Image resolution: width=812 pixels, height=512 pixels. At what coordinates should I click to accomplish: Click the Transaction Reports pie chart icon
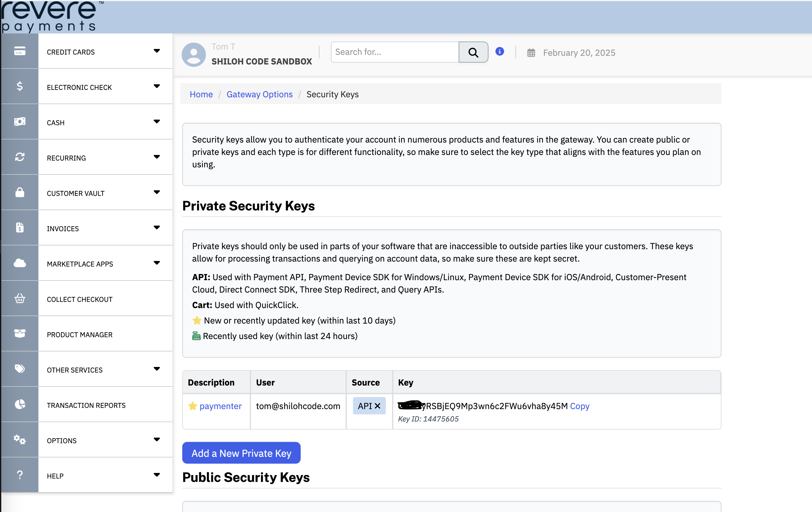click(20, 404)
